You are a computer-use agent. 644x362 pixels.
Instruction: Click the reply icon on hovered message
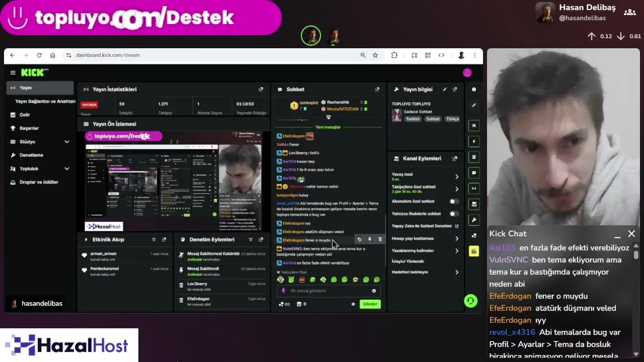tap(359, 240)
